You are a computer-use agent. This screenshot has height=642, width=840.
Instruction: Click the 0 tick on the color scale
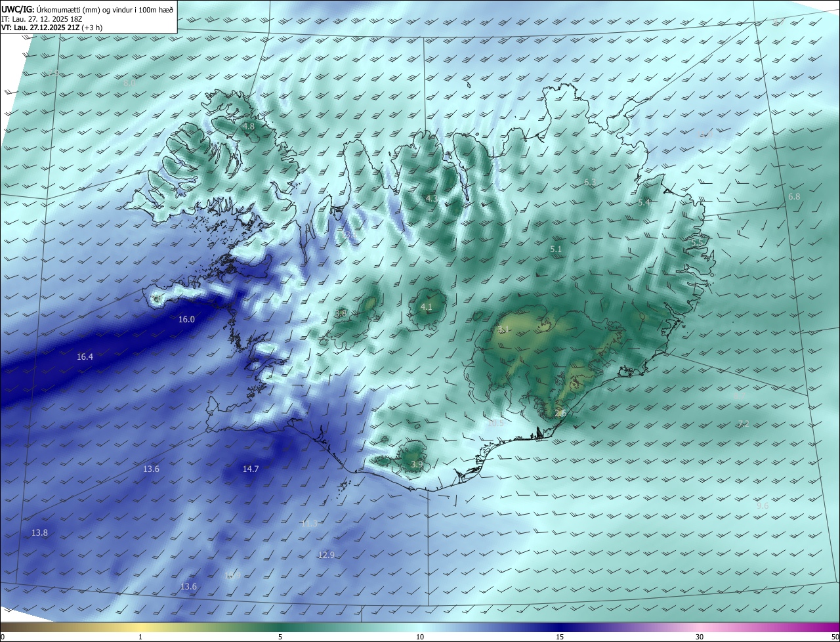click(3, 637)
